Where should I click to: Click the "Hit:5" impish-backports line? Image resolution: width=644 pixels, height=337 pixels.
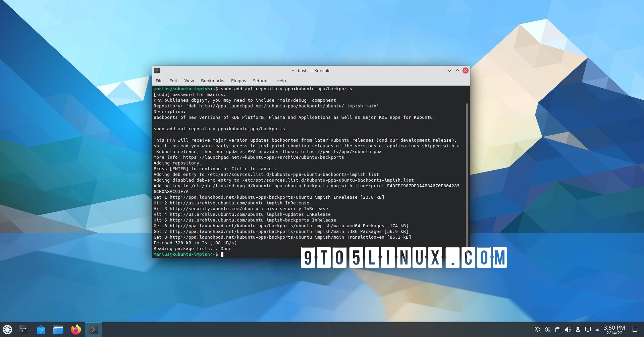(245, 220)
